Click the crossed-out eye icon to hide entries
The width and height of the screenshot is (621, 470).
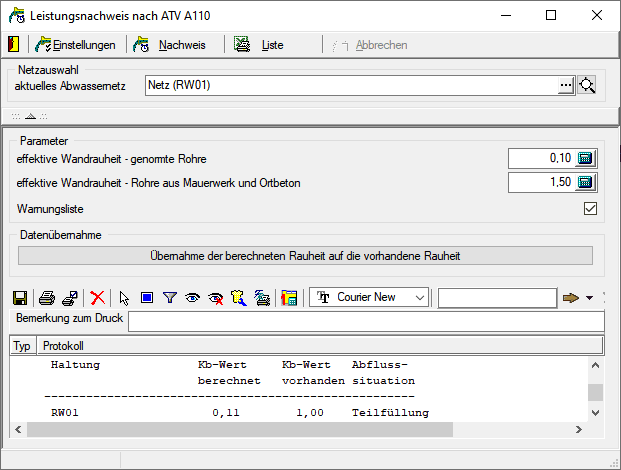[x=214, y=298]
